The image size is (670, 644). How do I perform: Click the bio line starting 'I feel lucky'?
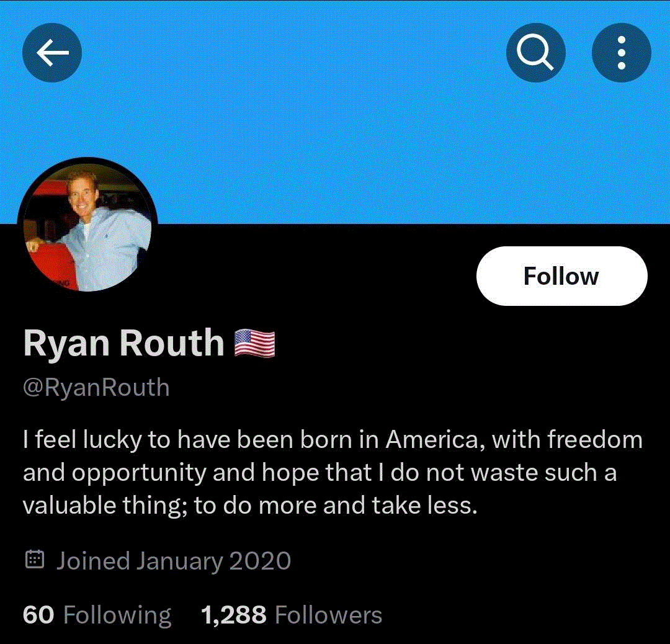tap(333, 440)
